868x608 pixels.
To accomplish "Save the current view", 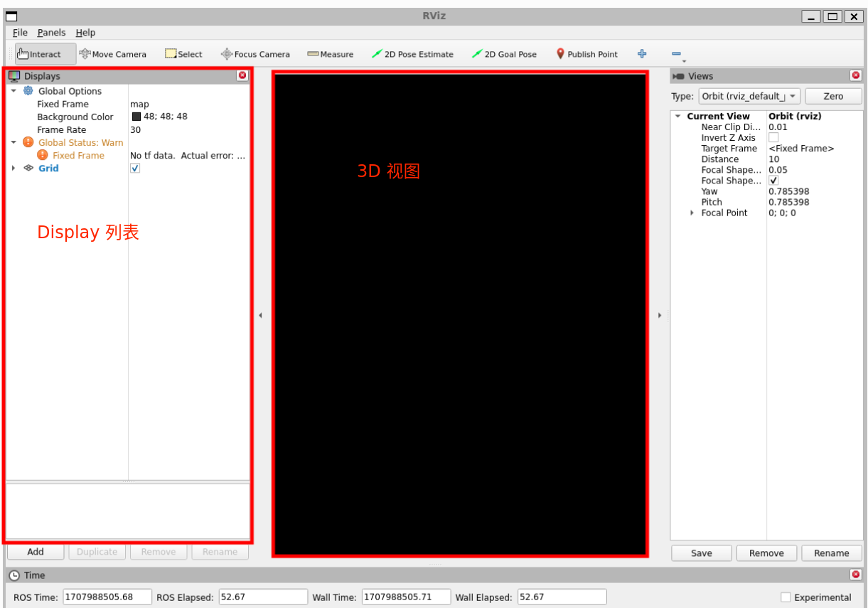I will [x=701, y=553].
